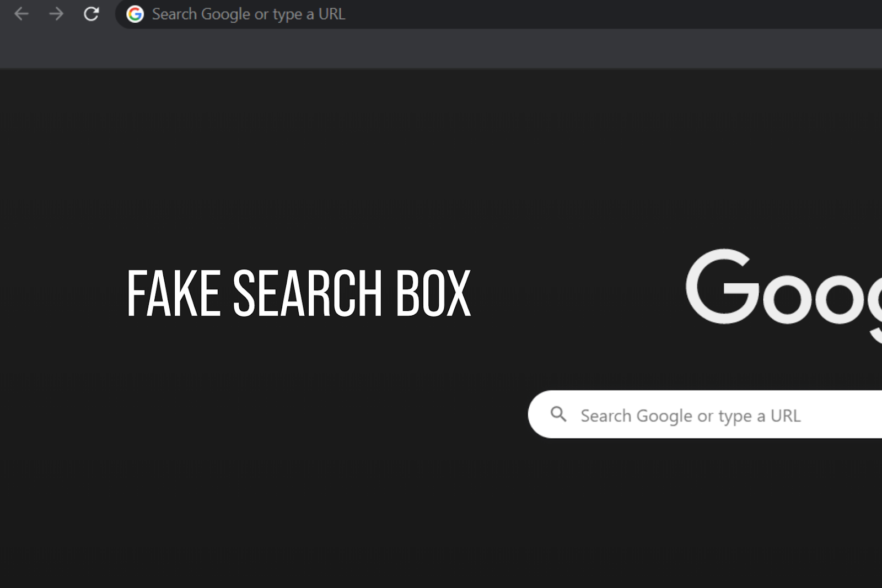Screen dimensions: 882x588
Task: Click the left-pointing arrow in the toolbar
Action: pos(21,14)
